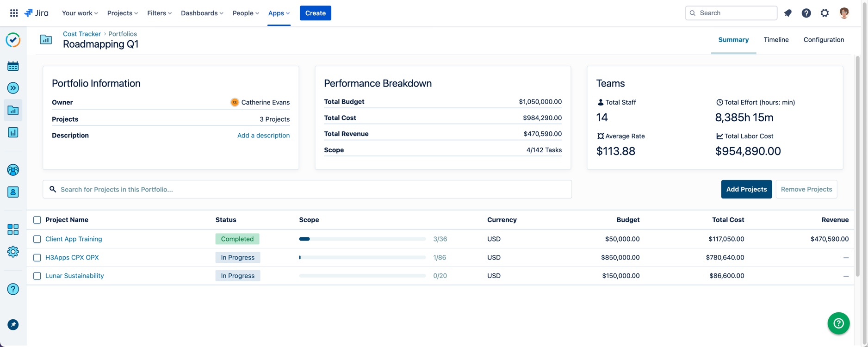Switch to the Summary tab

click(x=733, y=40)
